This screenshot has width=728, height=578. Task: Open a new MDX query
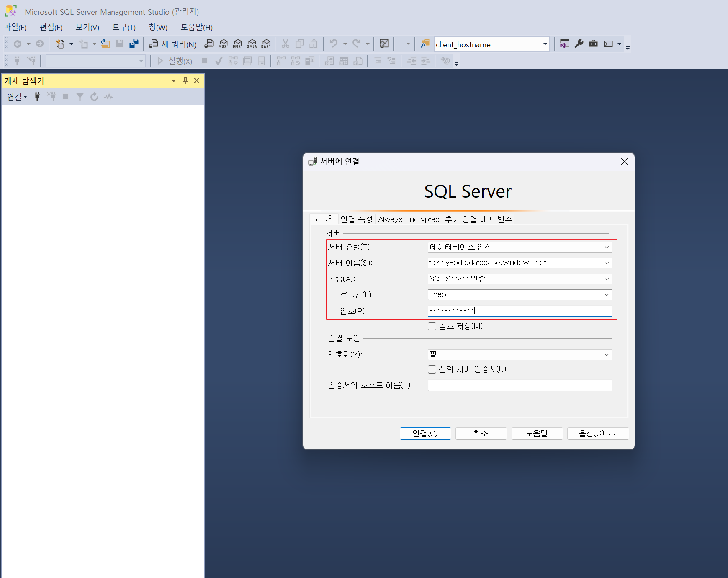tap(223, 44)
